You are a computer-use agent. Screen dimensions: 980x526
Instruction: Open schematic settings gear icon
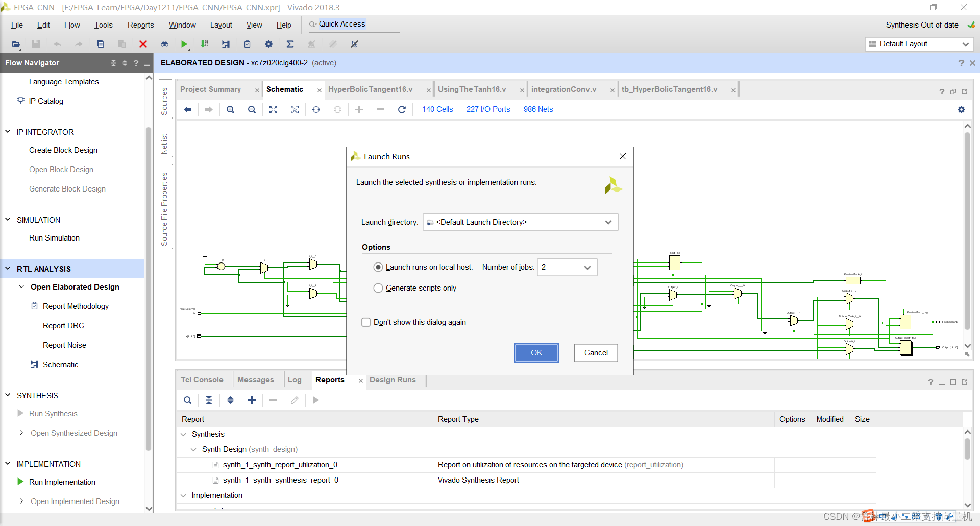[961, 109]
